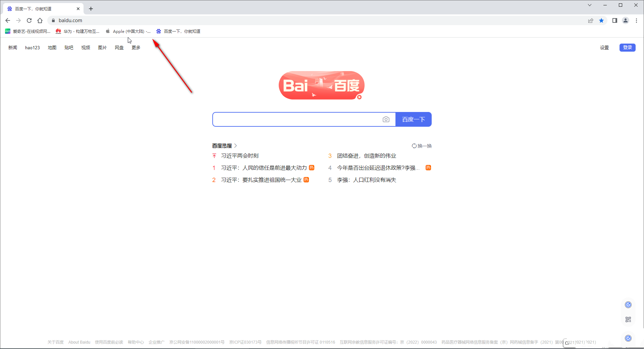The image size is (644, 349).
Task: Open hot search 人民的信任是前进最大动力
Action: tap(264, 168)
